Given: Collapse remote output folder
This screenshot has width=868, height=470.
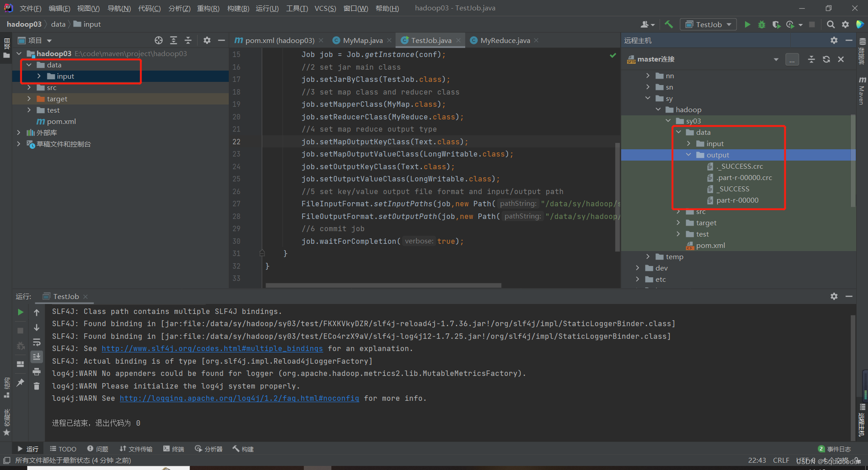Looking at the screenshot, I should pyautogui.click(x=689, y=155).
